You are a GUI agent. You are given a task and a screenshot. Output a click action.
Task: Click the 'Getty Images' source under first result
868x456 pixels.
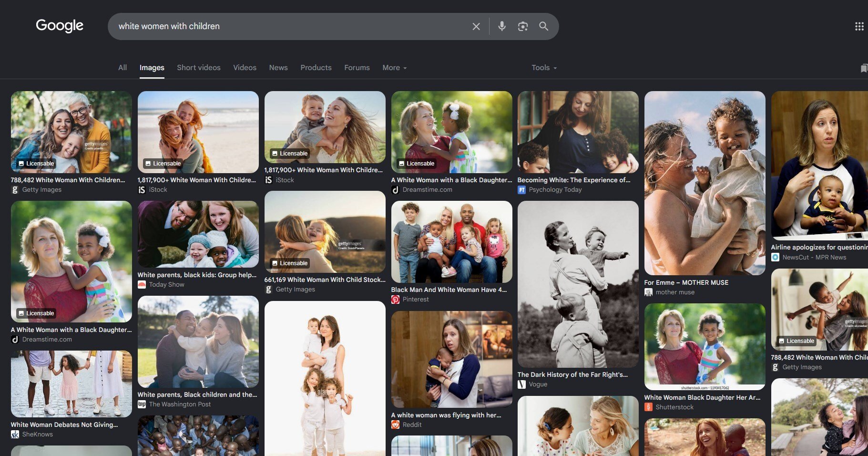tap(42, 190)
